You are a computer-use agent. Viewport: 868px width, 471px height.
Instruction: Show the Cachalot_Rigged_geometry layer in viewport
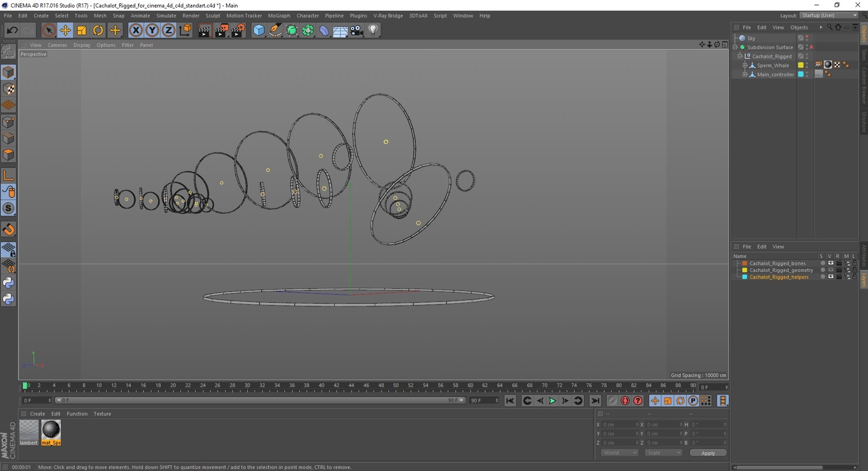(830, 270)
